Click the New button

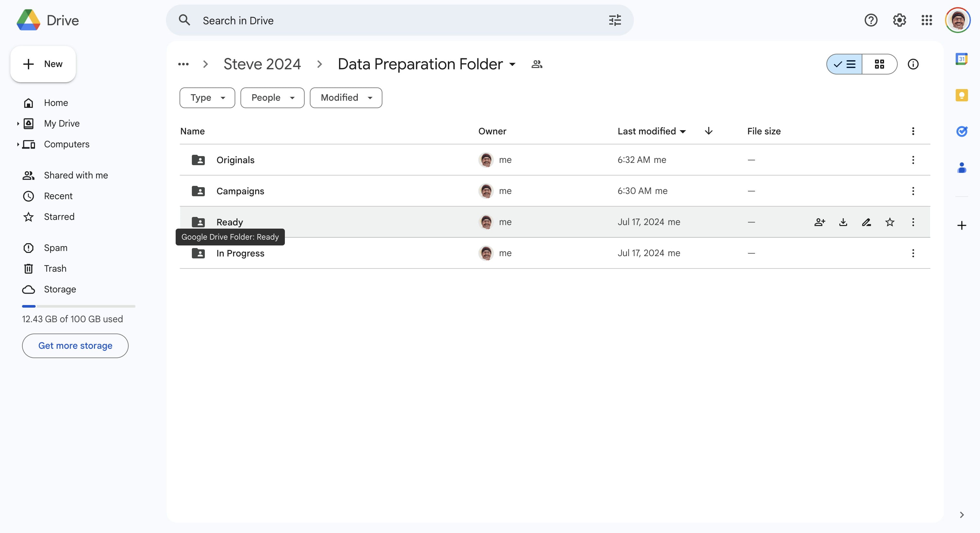coord(42,64)
